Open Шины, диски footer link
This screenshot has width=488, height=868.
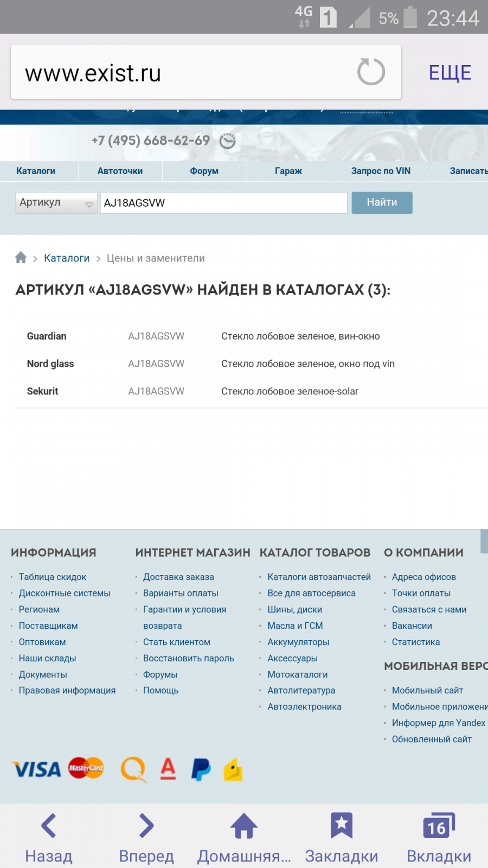tap(295, 609)
